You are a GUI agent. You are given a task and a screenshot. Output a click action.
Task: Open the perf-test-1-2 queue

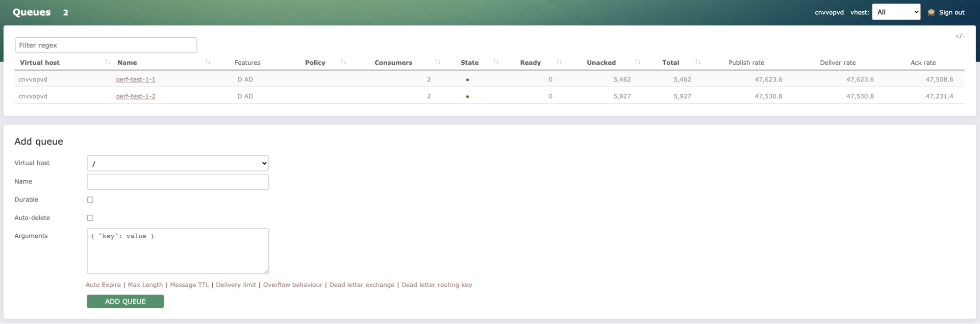point(135,97)
